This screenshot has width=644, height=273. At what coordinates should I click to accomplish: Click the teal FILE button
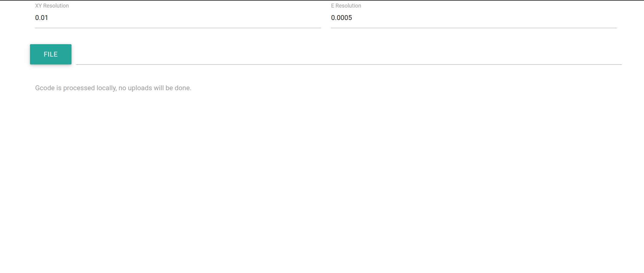coord(51,54)
